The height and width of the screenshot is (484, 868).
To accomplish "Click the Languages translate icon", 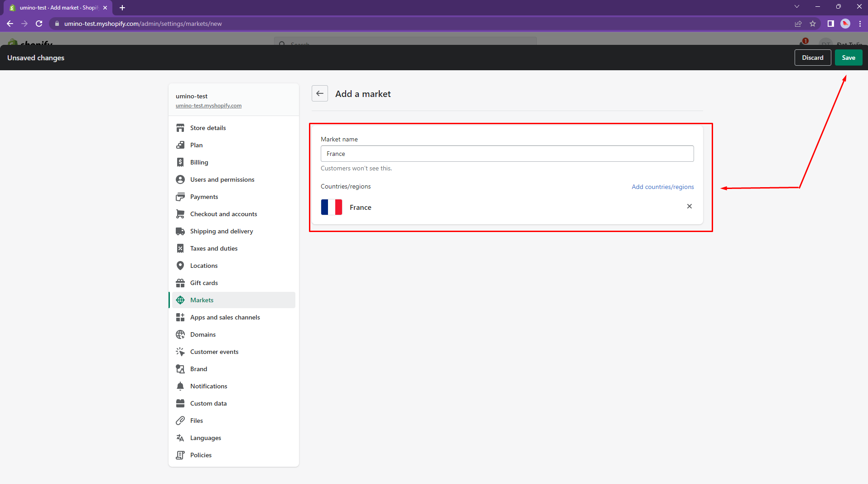I will coord(180,438).
